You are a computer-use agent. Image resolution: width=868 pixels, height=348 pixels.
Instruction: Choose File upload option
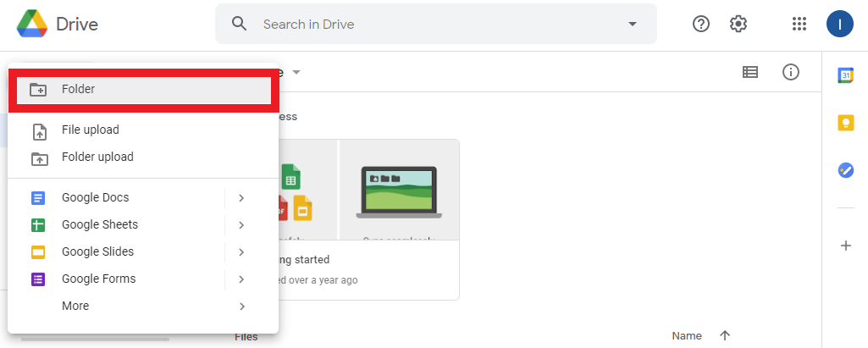(x=143, y=130)
